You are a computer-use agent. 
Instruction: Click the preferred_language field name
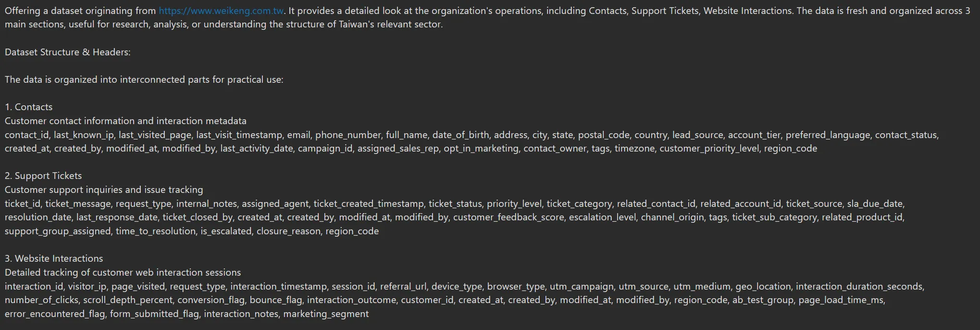pos(828,135)
